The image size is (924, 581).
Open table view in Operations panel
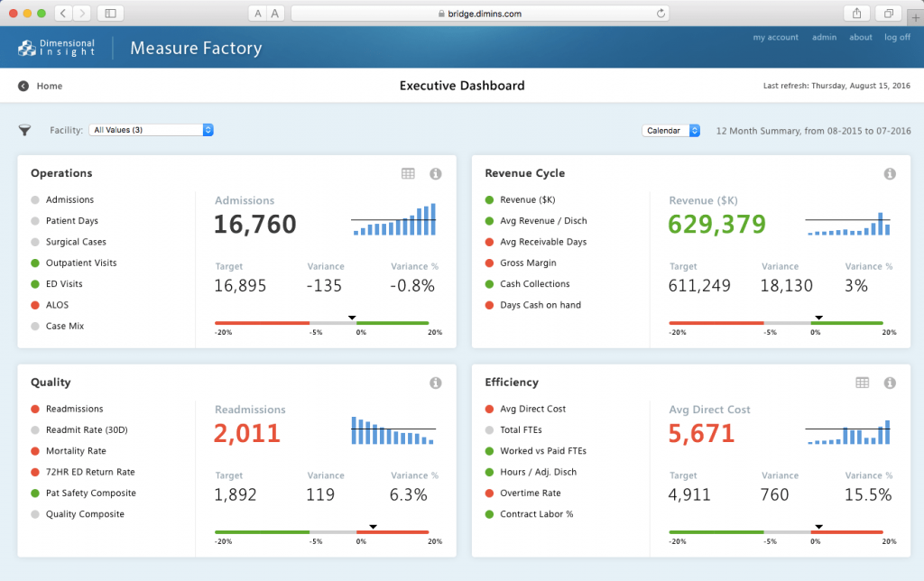pyautogui.click(x=408, y=173)
